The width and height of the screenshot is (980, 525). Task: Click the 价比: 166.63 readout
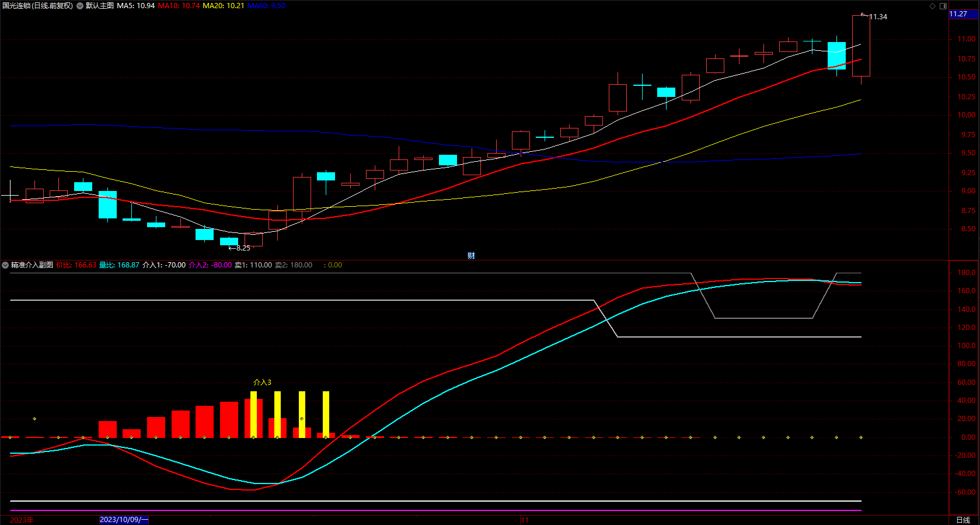[76, 265]
